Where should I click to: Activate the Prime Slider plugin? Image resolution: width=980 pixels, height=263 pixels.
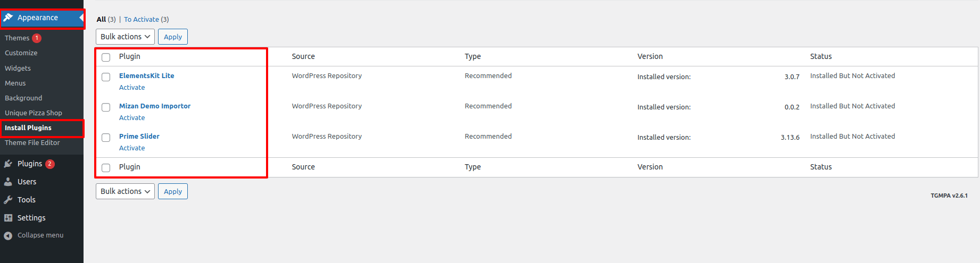pyautogui.click(x=132, y=148)
